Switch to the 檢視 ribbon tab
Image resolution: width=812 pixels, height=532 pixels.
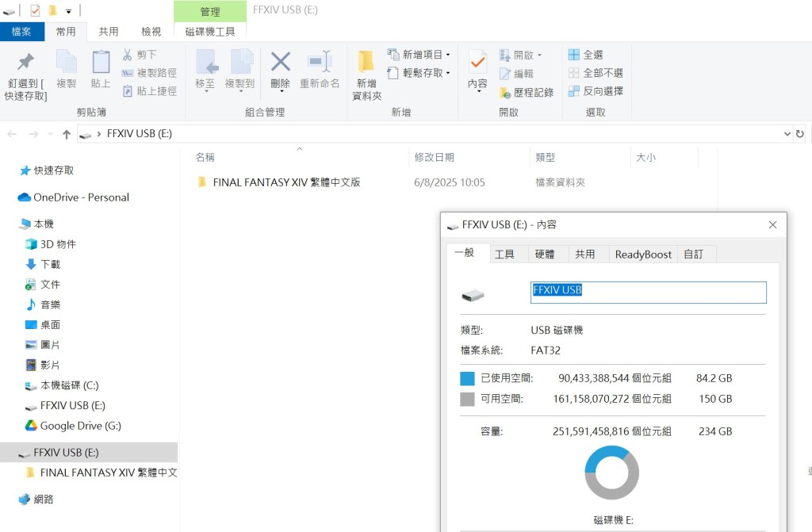click(151, 32)
